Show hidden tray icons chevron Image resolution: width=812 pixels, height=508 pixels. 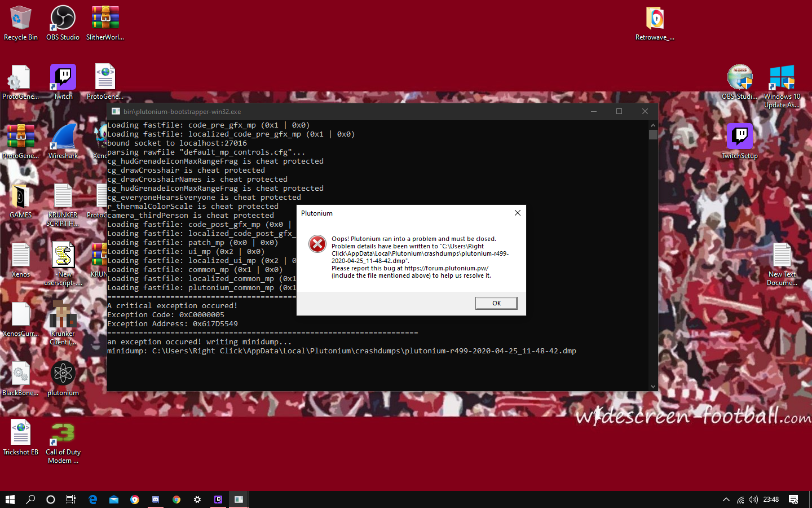(x=726, y=500)
